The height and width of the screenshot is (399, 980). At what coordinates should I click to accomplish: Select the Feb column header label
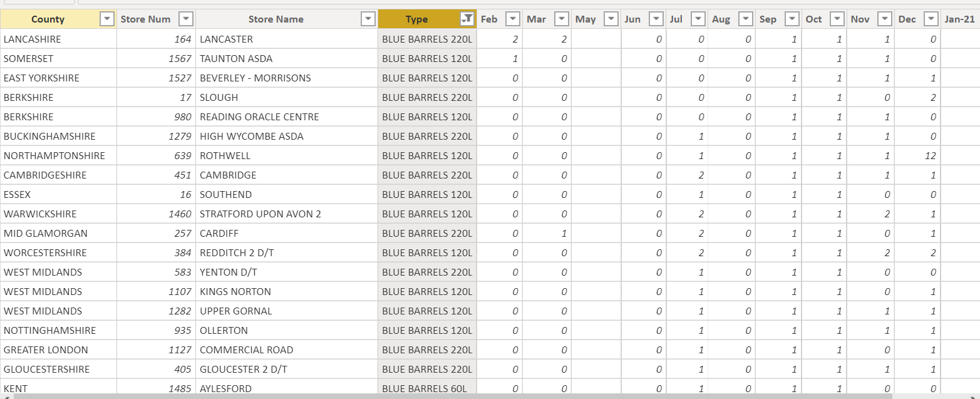[x=489, y=19]
